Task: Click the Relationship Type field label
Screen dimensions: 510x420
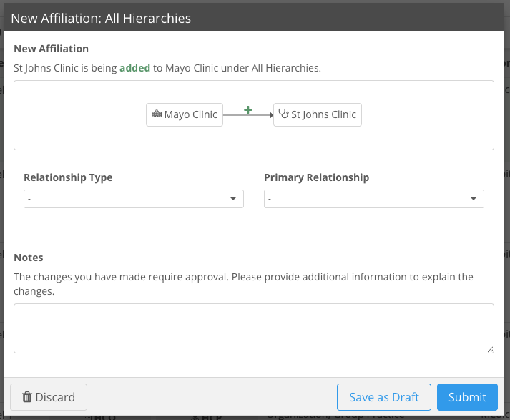Action: click(68, 177)
